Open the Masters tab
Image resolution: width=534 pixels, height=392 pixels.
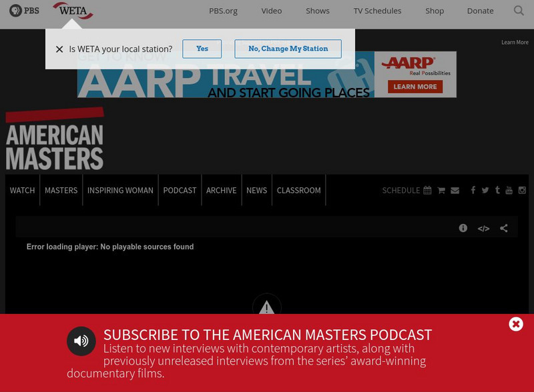(61, 190)
